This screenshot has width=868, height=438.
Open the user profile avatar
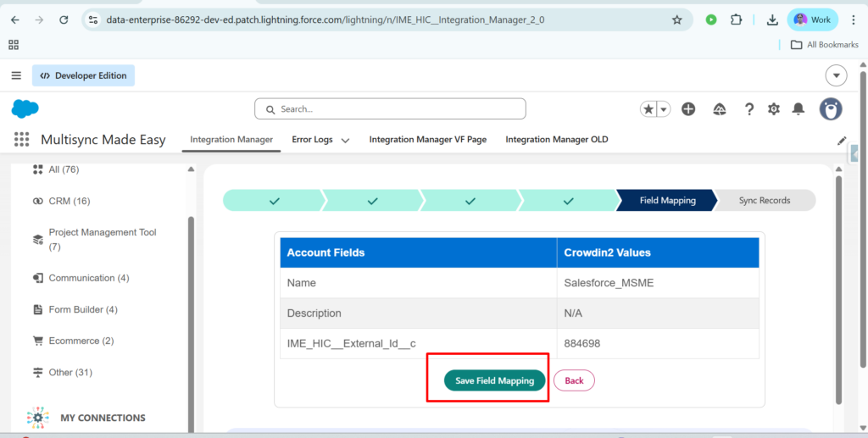coord(831,109)
